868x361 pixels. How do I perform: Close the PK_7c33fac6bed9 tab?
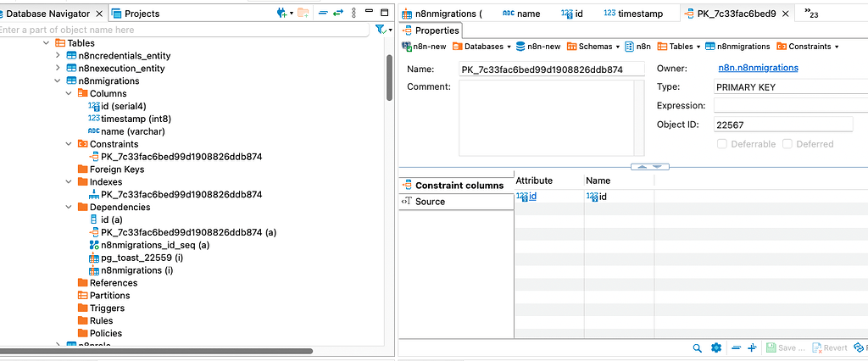[786, 14]
